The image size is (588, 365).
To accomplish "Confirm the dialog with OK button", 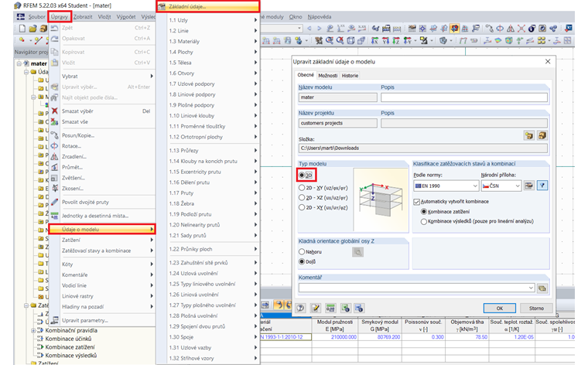I will click(500, 308).
